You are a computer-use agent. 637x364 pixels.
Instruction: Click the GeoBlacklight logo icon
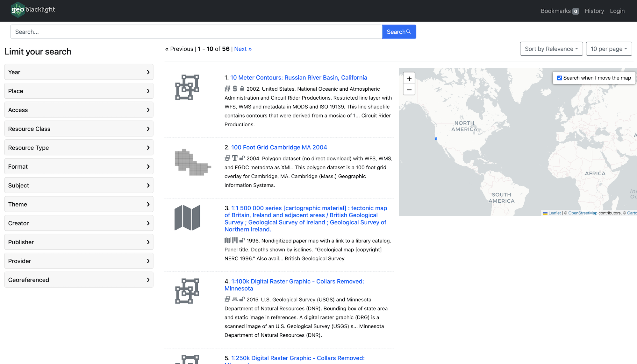tap(18, 10)
